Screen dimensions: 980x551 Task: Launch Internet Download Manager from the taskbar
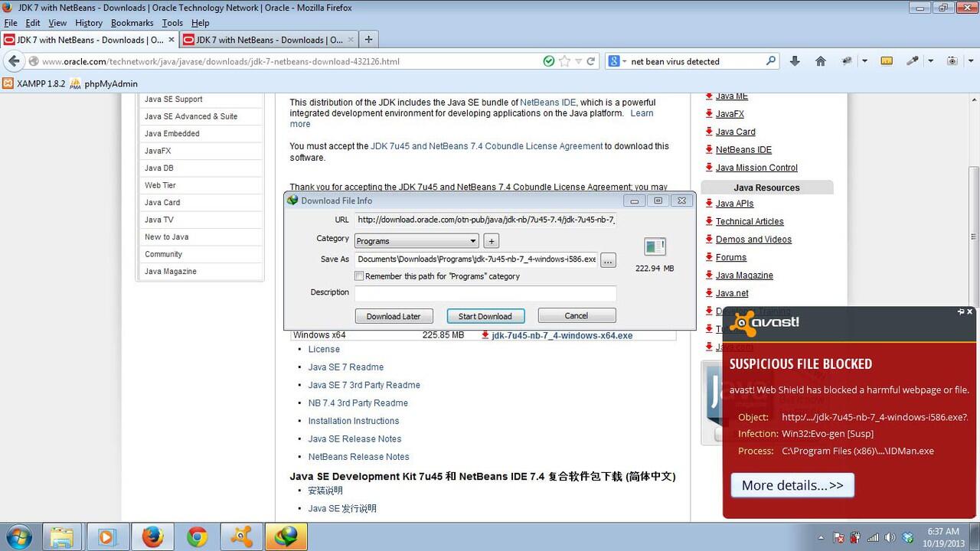tap(286, 537)
